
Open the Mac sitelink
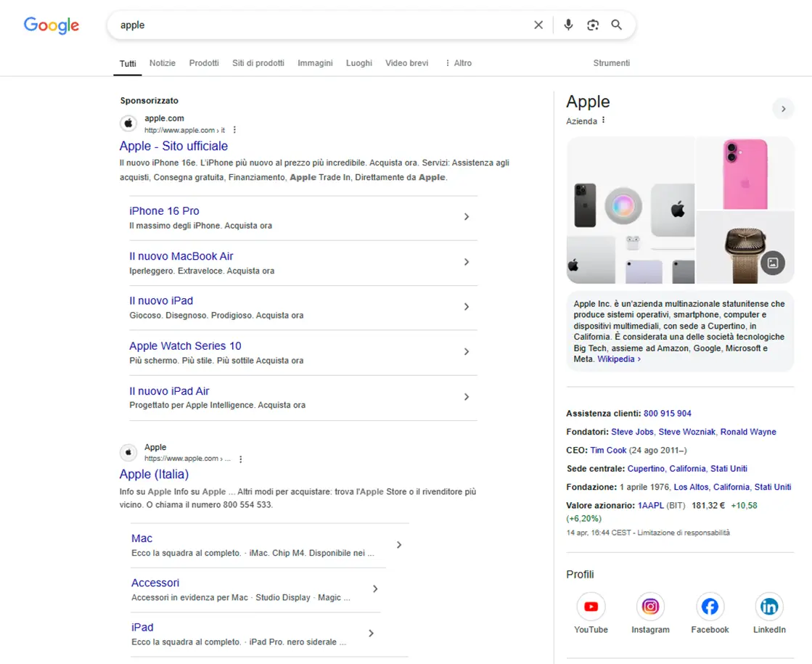tap(142, 538)
